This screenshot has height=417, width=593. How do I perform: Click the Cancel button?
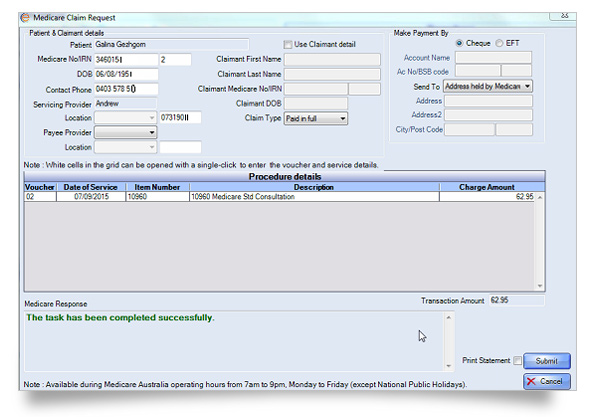click(547, 381)
